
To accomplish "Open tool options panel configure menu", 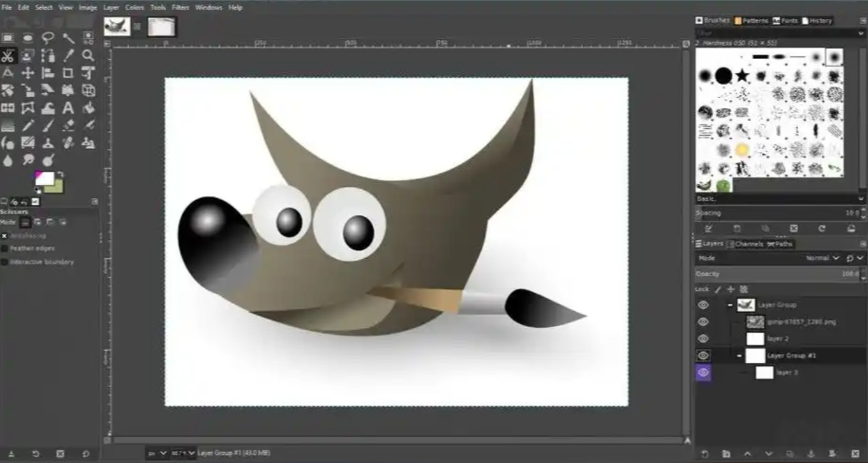I will [95, 201].
